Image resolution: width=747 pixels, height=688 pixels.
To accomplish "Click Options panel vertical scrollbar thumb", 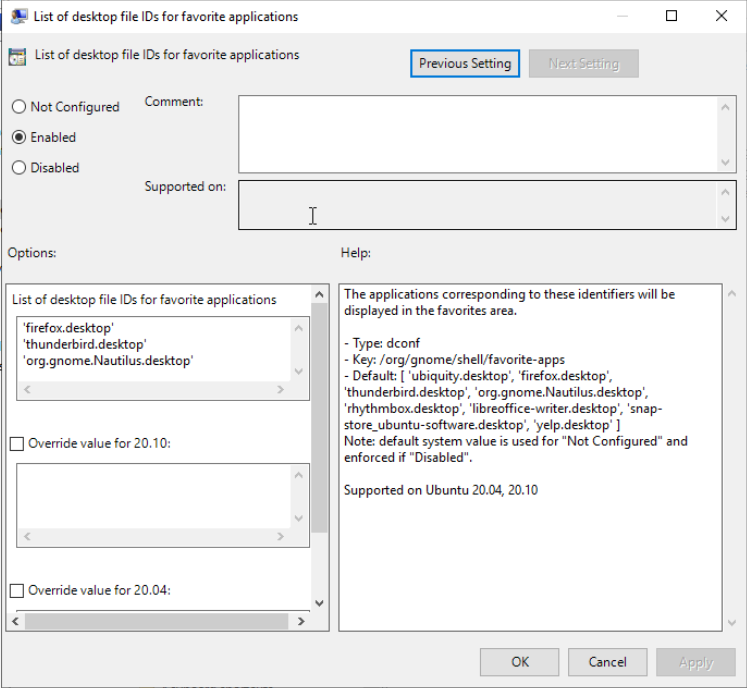I will click(319, 418).
